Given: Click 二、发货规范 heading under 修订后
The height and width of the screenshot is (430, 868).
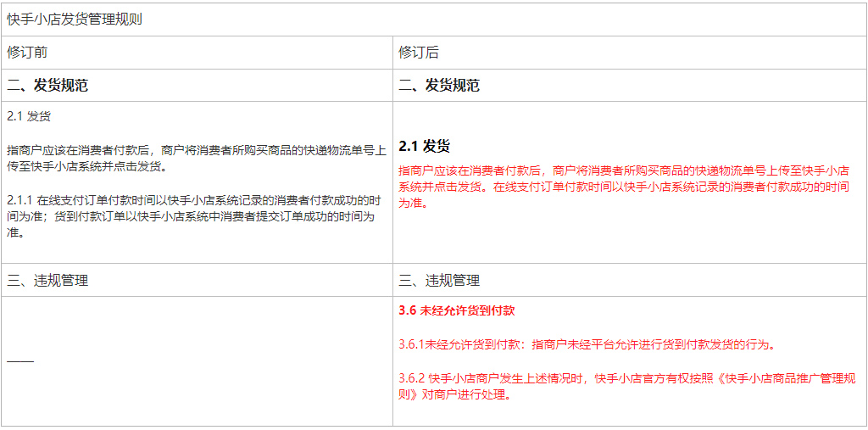Looking at the screenshot, I should [439, 86].
